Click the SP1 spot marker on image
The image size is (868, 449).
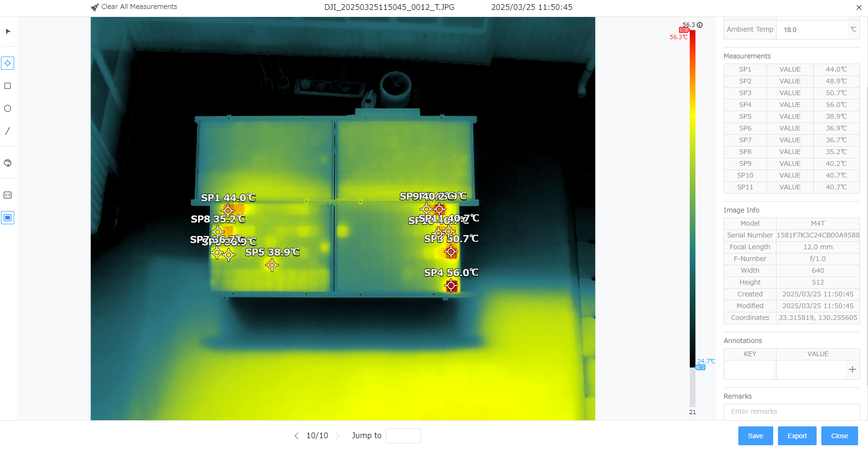pyautogui.click(x=228, y=211)
